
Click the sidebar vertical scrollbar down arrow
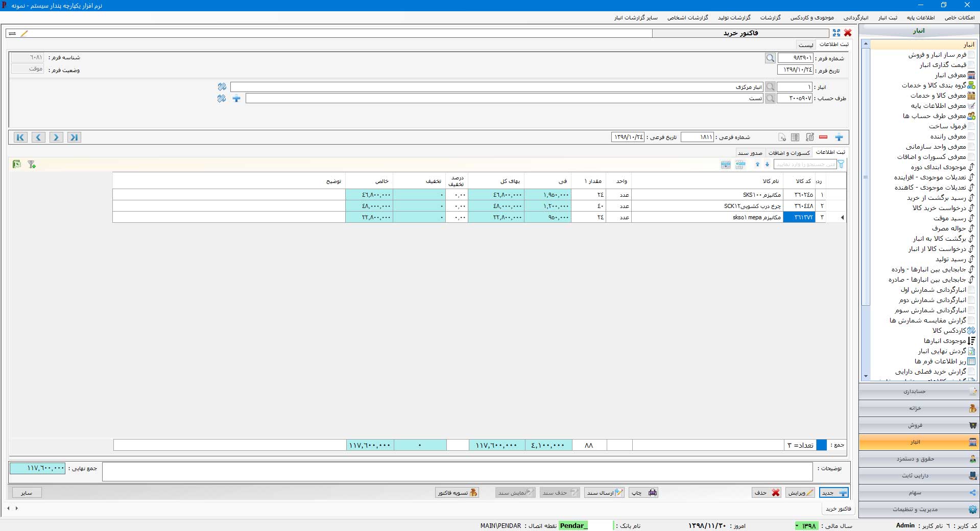click(866, 376)
